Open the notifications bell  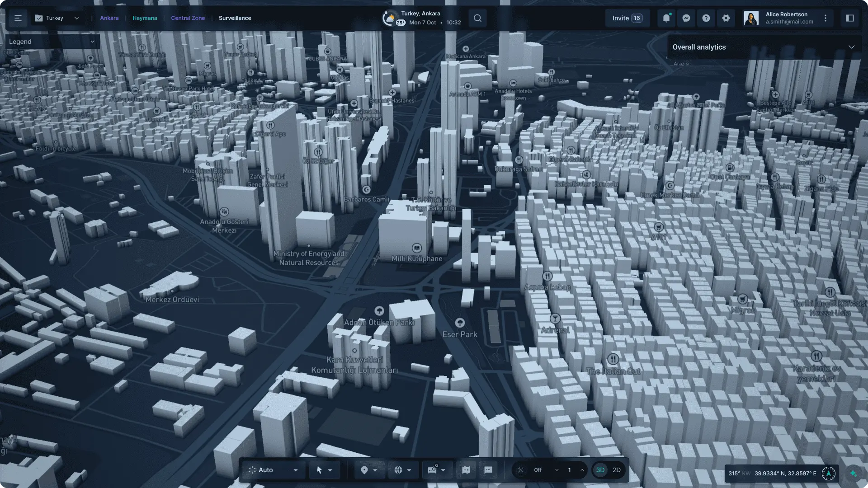click(666, 18)
